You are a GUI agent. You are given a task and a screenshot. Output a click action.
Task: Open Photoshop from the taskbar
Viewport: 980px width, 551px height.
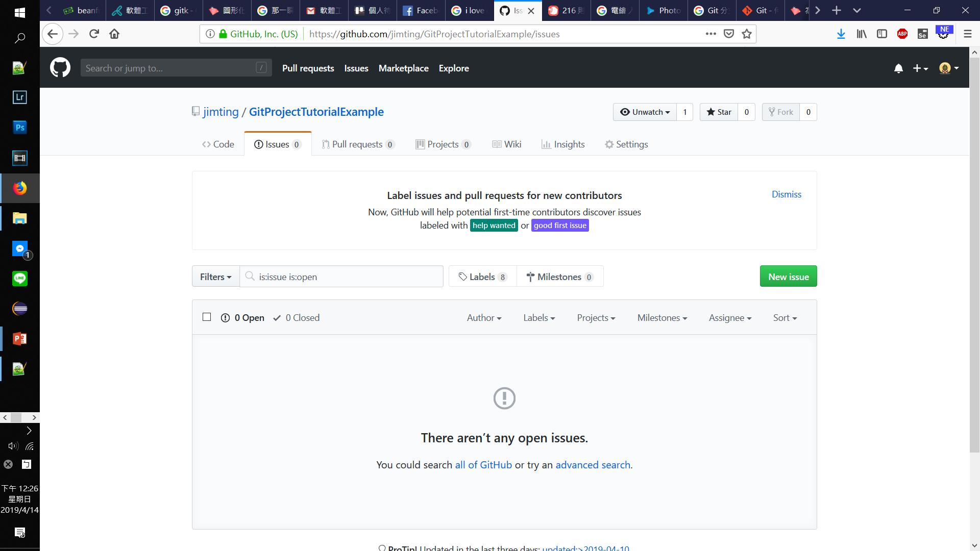(19, 128)
